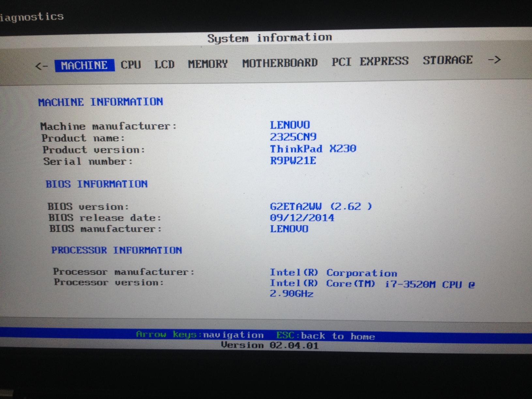The image size is (532, 399).
Task: Click the right arrow tab scroller
Action: 494,60
